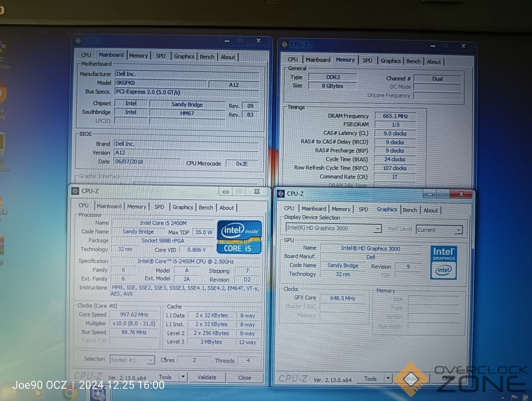Open Google Chrome from the taskbar

click(x=70, y=393)
